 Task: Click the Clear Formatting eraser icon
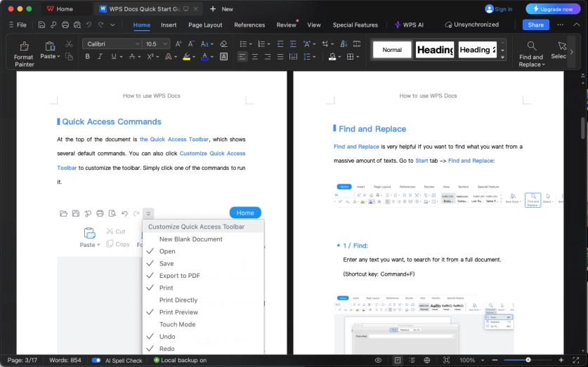223,44
